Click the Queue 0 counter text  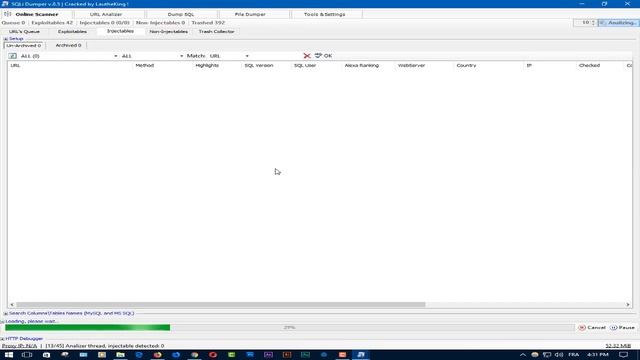13,23
